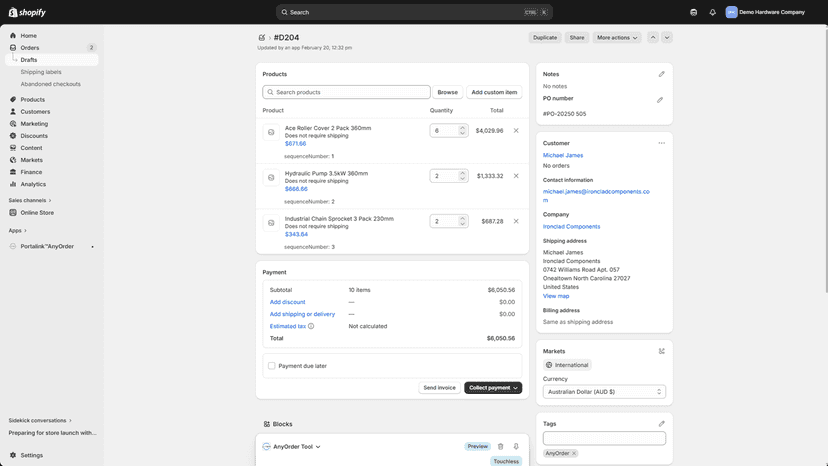
Task: Edit Notes pencil icon
Action: click(x=661, y=74)
